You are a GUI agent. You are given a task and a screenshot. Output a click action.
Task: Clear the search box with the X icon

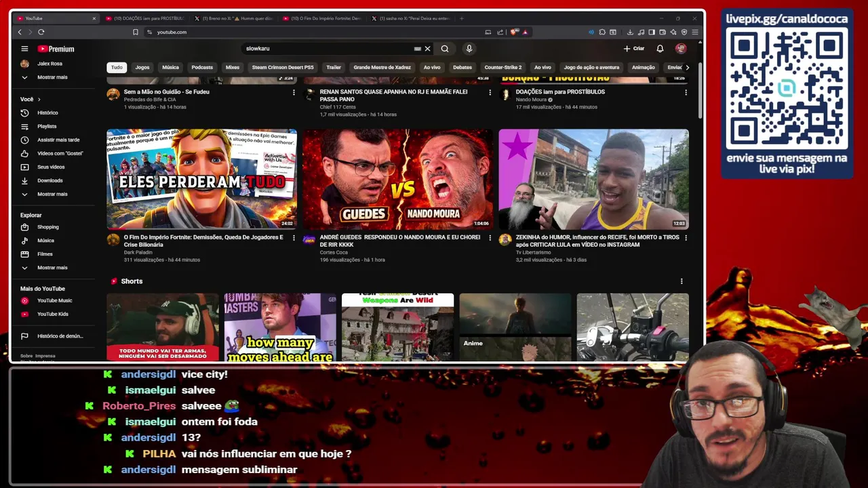pos(427,49)
